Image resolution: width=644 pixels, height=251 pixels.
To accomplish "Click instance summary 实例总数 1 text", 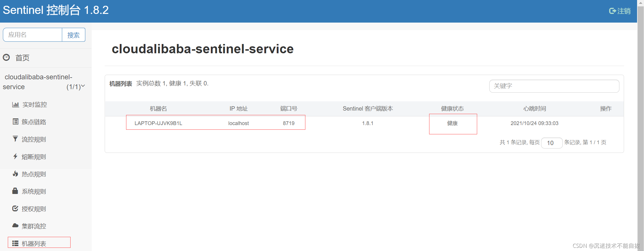I will 172,83.
